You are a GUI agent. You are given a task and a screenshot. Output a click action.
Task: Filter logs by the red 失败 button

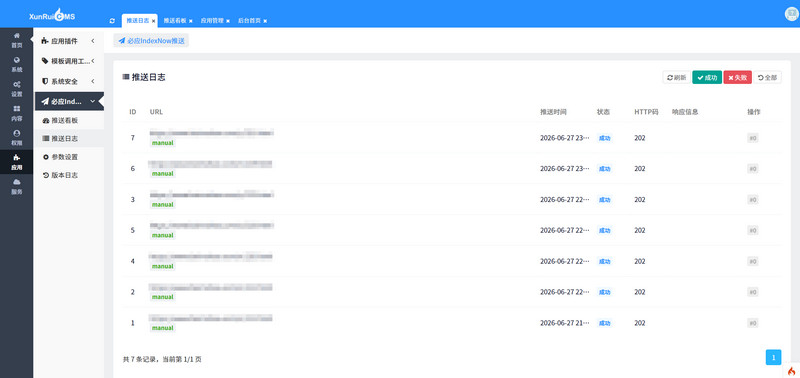click(737, 78)
